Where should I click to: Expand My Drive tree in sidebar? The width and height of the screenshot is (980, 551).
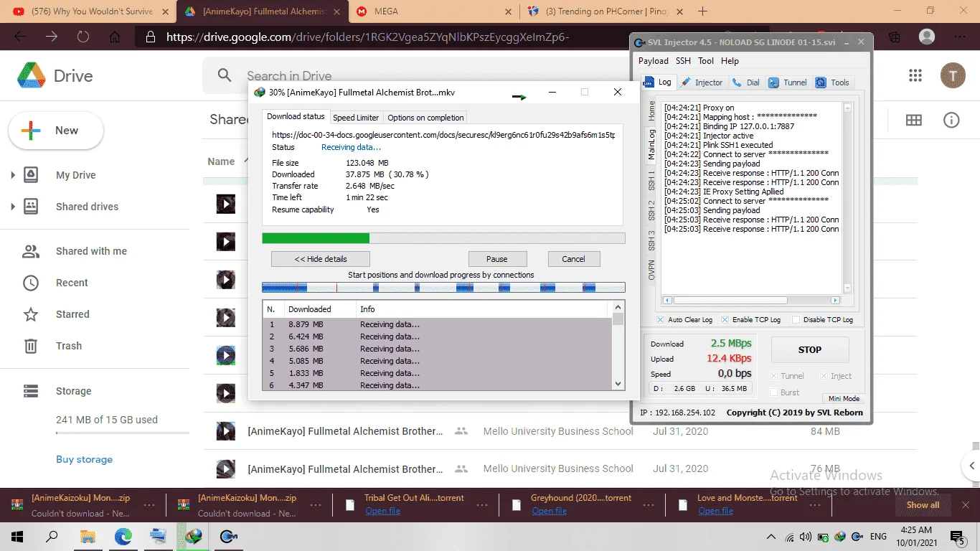click(13, 175)
